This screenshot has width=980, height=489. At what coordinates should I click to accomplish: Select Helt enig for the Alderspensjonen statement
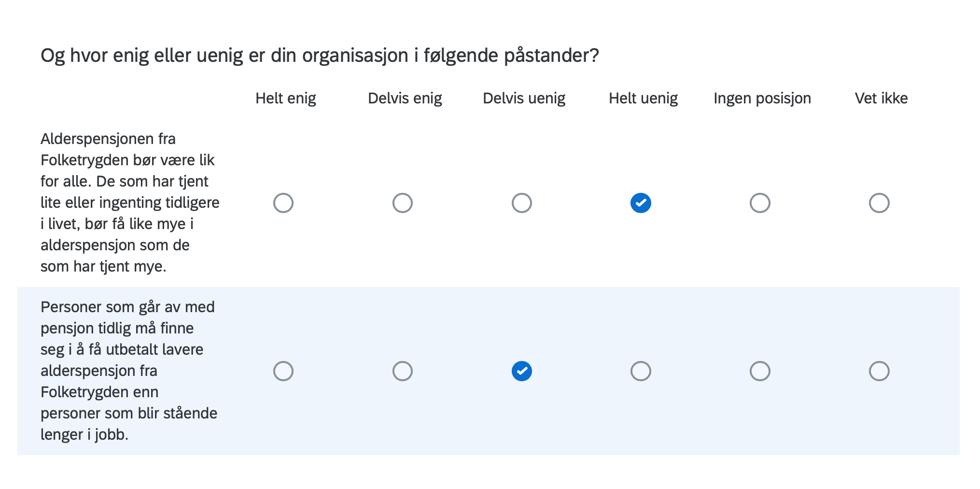tap(283, 203)
